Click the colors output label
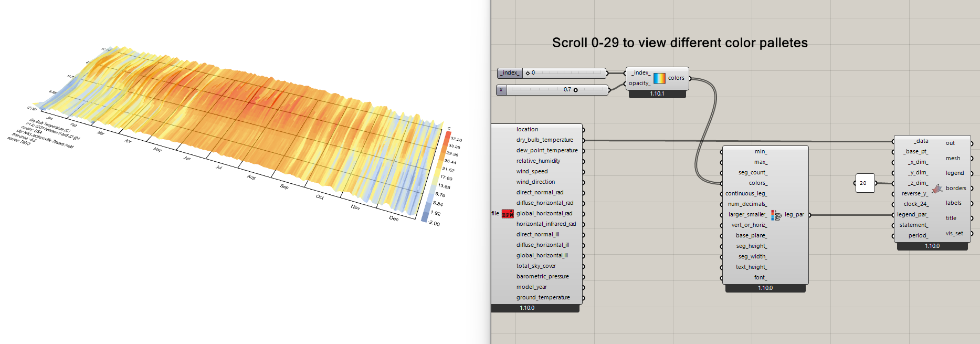 (x=676, y=78)
